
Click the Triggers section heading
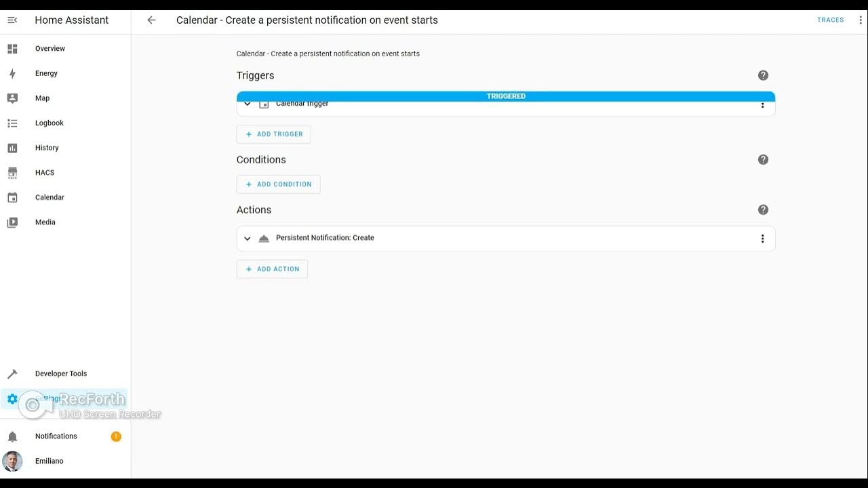[x=256, y=75]
